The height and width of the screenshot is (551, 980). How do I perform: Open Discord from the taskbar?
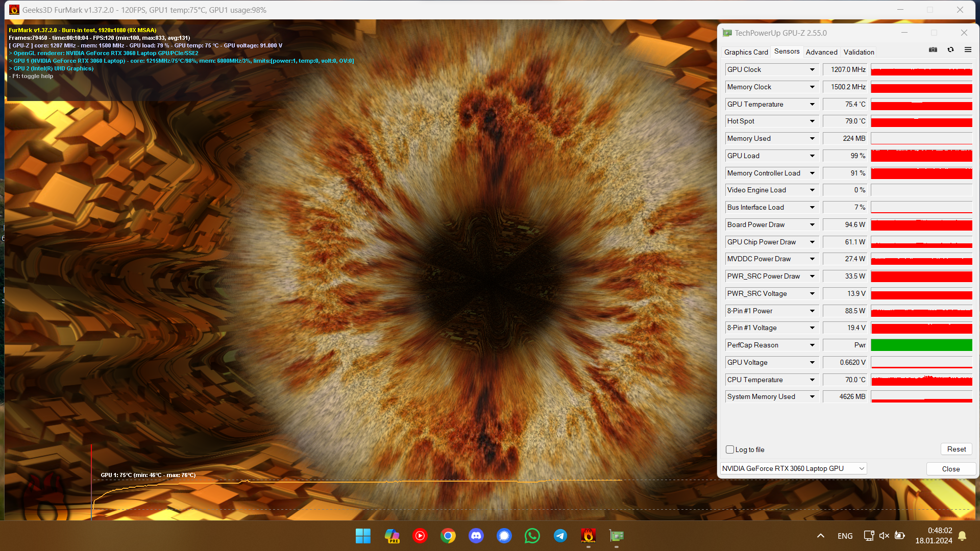click(476, 536)
